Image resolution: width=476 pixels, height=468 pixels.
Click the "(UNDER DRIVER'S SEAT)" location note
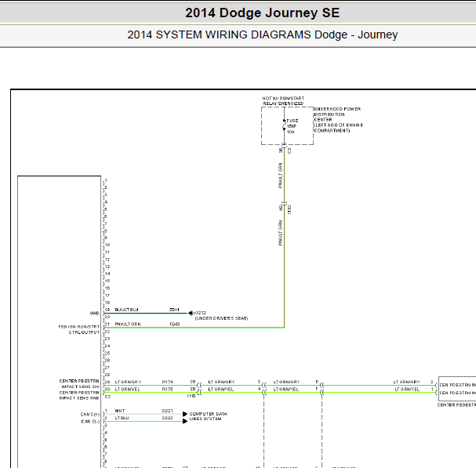coord(221,318)
